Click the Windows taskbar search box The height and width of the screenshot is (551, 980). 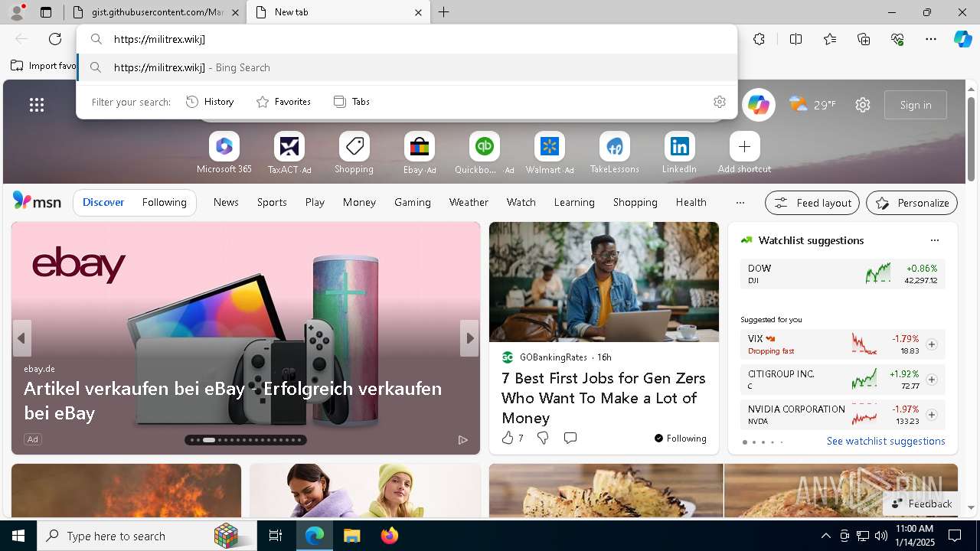147,536
